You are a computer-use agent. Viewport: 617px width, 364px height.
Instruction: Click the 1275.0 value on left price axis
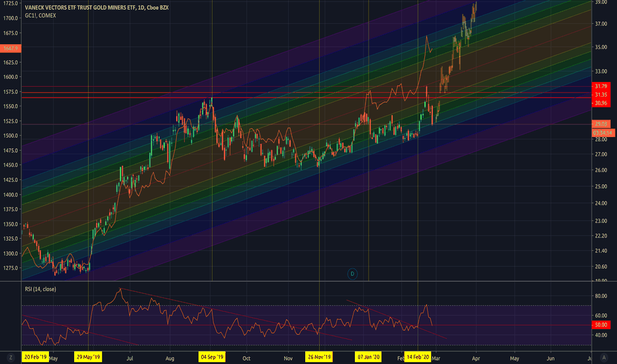pos(11,268)
